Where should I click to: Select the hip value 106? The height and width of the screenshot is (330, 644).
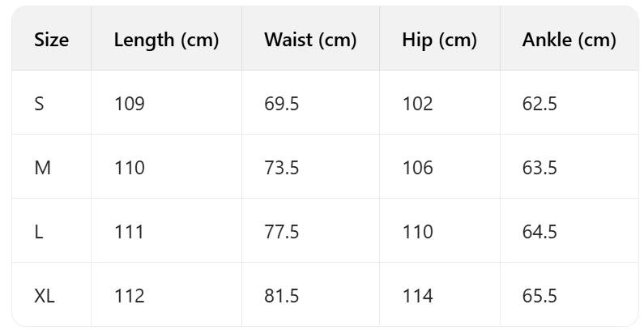pos(417,168)
